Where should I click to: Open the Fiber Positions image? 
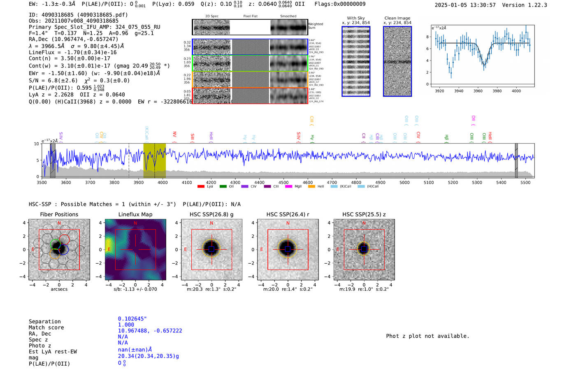click(59, 250)
